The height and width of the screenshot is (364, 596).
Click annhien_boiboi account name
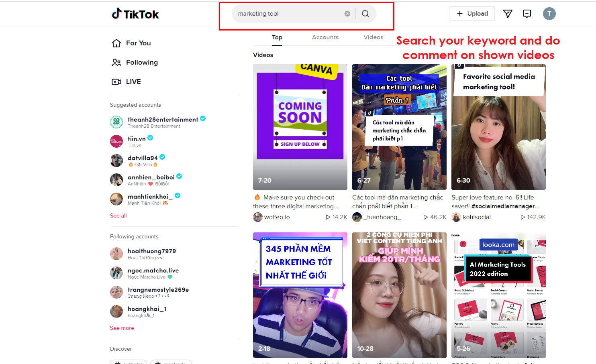pyautogui.click(x=151, y=177)
